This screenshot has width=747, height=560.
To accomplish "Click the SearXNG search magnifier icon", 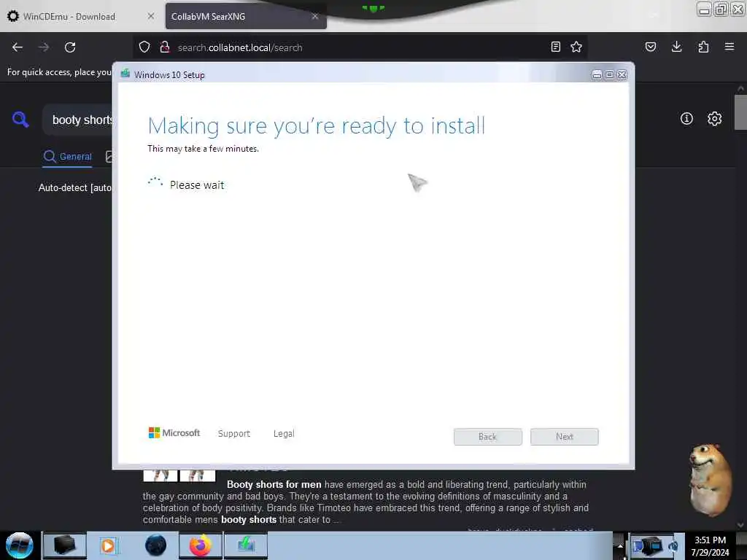I will tap(20, 119).
